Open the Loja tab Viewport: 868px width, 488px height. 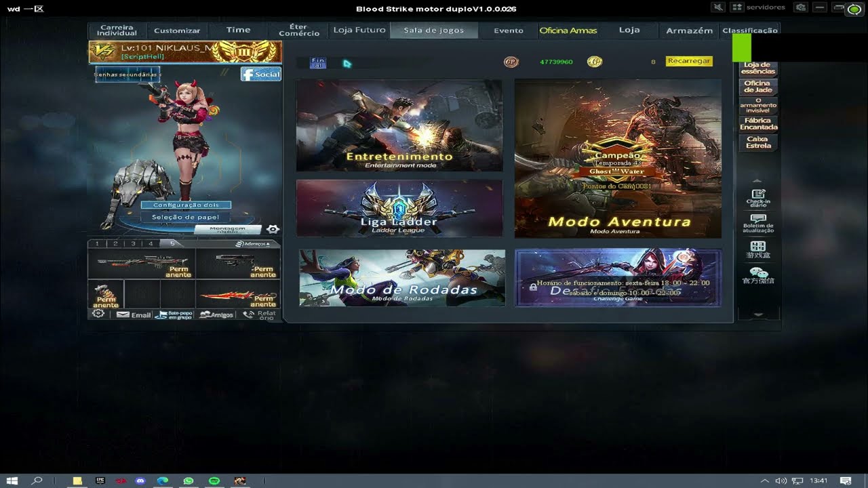[x=629, y=30]
